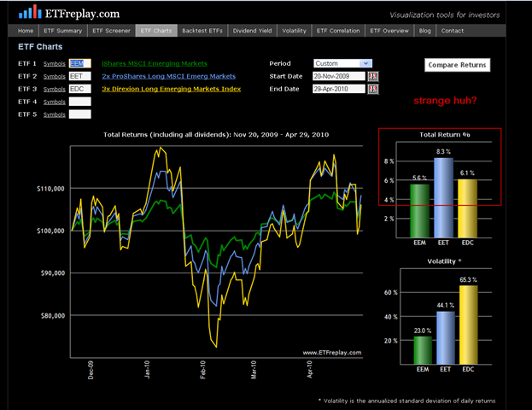Click the Compare Returns button
Screen dimensions: 532x410
457,65
